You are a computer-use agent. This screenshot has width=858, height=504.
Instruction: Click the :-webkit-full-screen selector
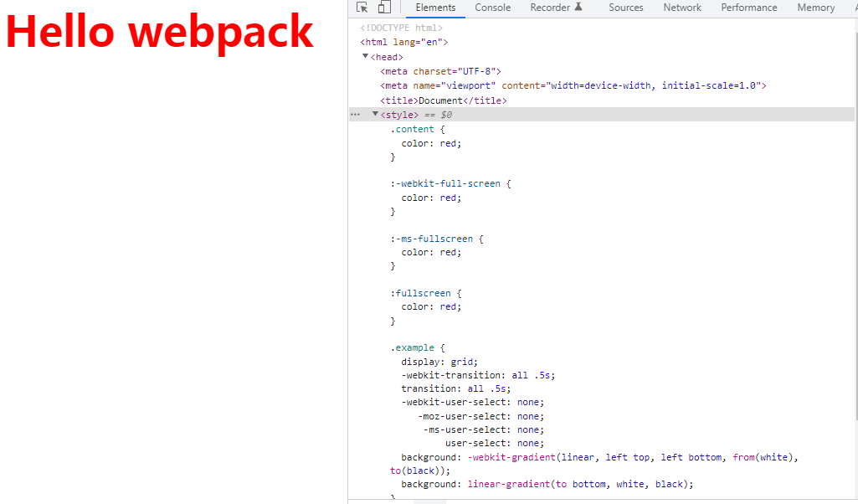click(445, 184)
